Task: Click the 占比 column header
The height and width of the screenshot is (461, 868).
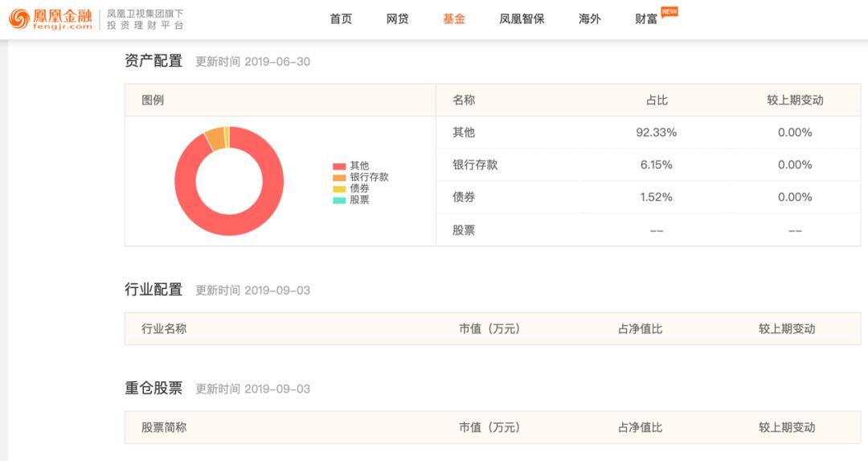Action: click(x=657, y=101)
